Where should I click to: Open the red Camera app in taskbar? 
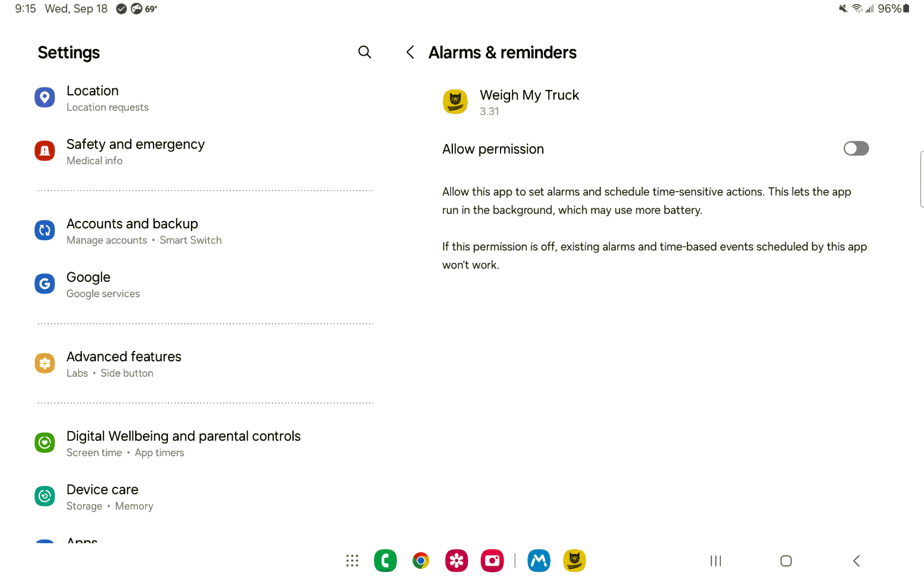pyautogui.click(x=492, y=560)
